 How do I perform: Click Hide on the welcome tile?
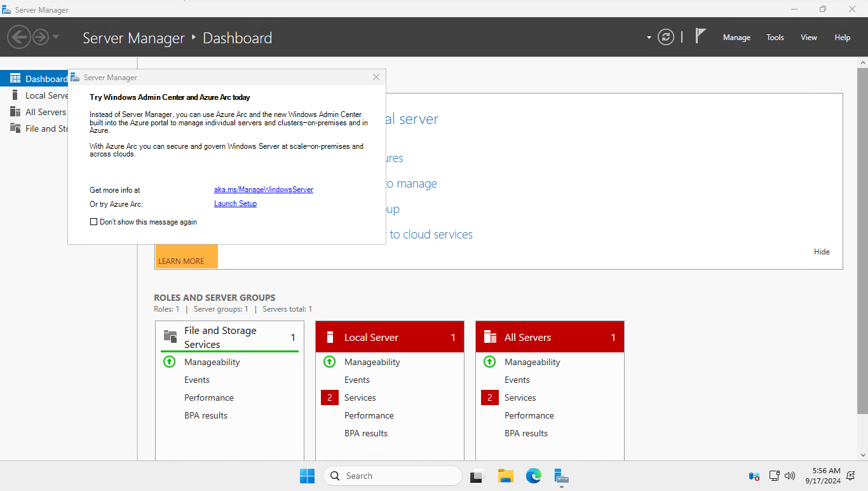(822, 252)
